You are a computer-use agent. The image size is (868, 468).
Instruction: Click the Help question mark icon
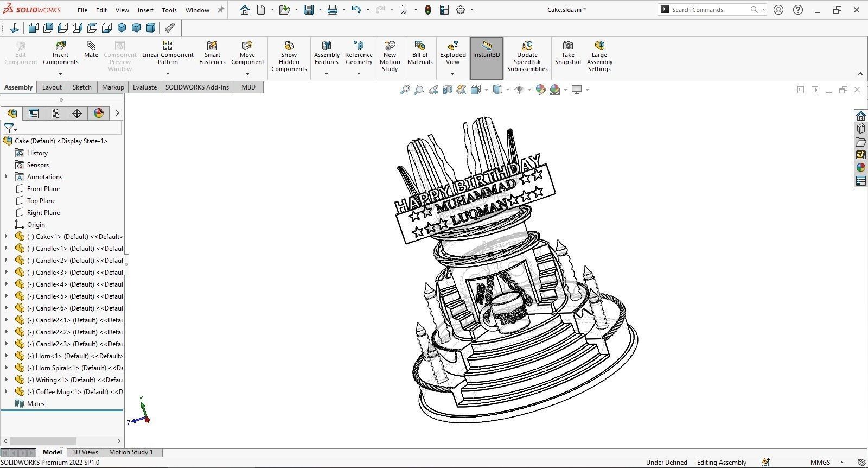click(x=798, y=10)
